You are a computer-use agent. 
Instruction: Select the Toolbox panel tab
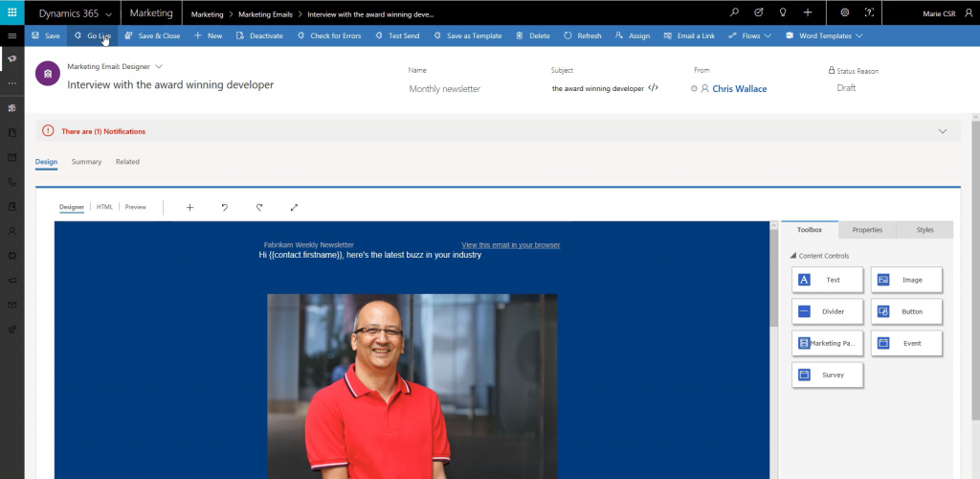point(810,230)
